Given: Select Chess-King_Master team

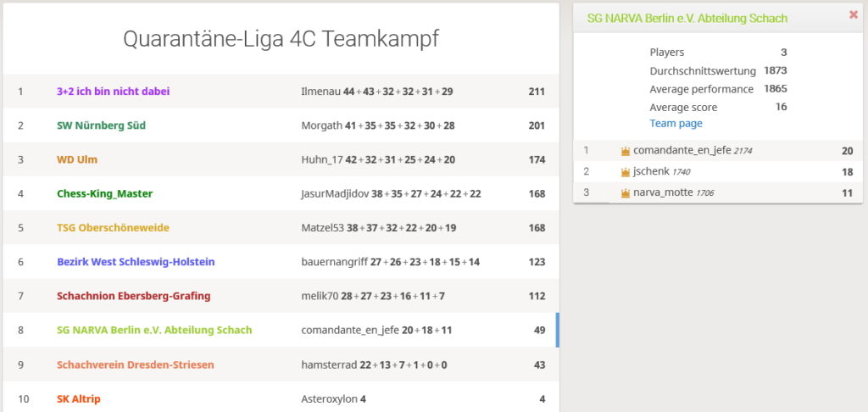Looking at the screenshot, I should pos(281,194).
